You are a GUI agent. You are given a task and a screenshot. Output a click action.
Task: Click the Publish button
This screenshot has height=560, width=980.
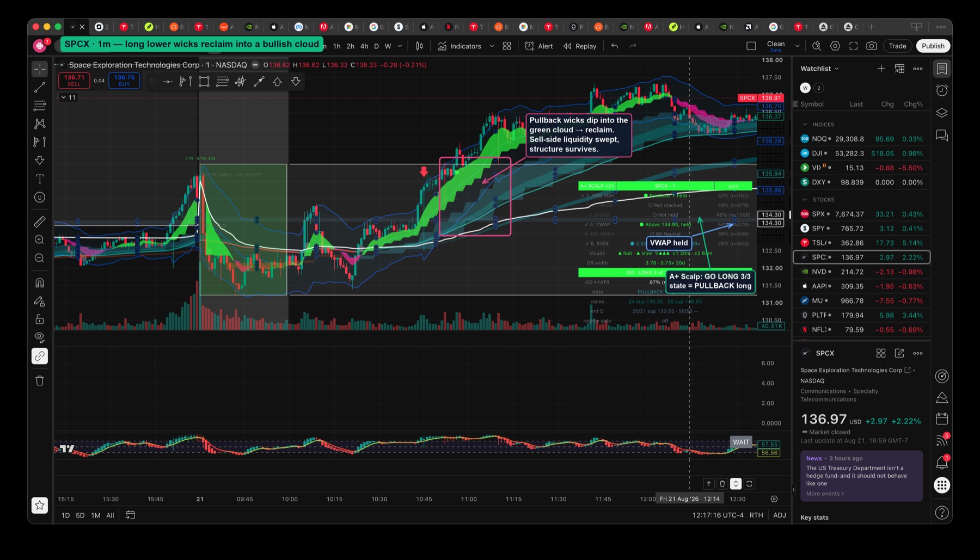point(933,46)
